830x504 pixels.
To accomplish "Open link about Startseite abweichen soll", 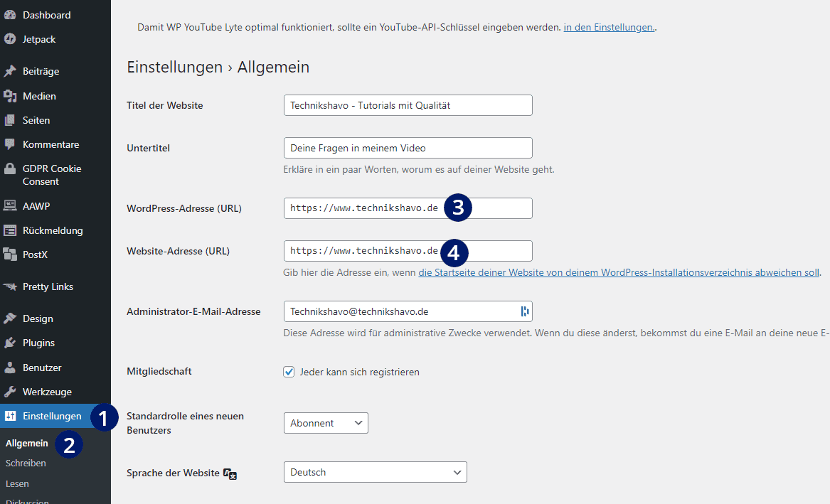I will (x=619, y=273).
